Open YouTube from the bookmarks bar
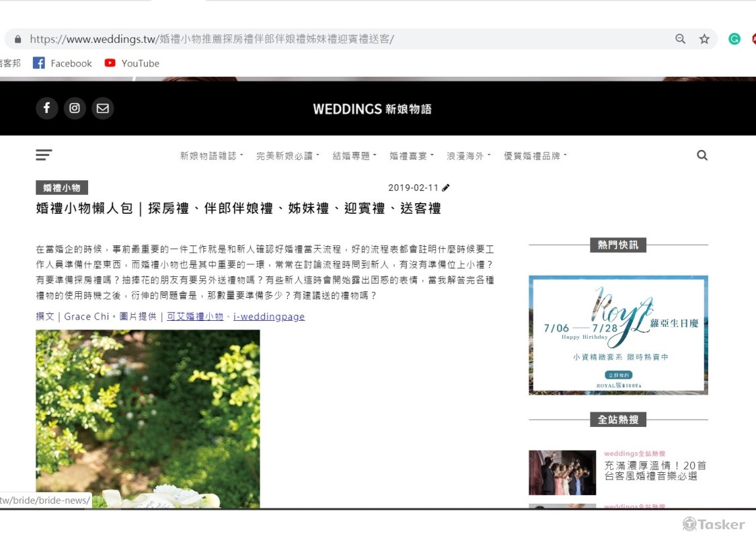Viewport: 756px width, 538px height. click(x=131, y=63)
